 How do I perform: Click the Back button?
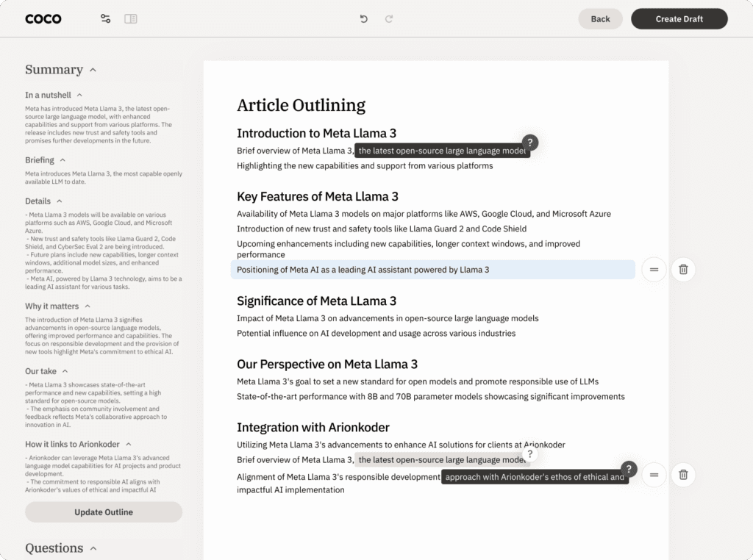click(x=600, y=18)
